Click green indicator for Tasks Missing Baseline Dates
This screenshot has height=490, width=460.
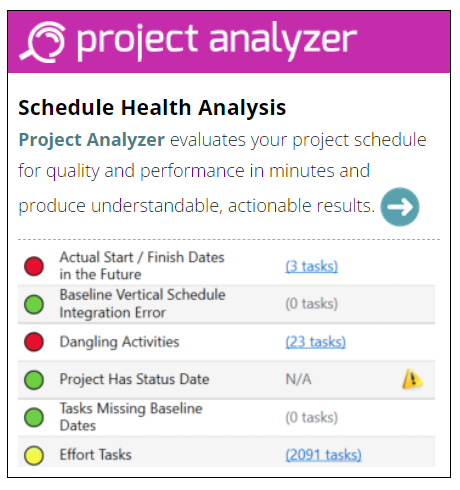coord(34,417)
